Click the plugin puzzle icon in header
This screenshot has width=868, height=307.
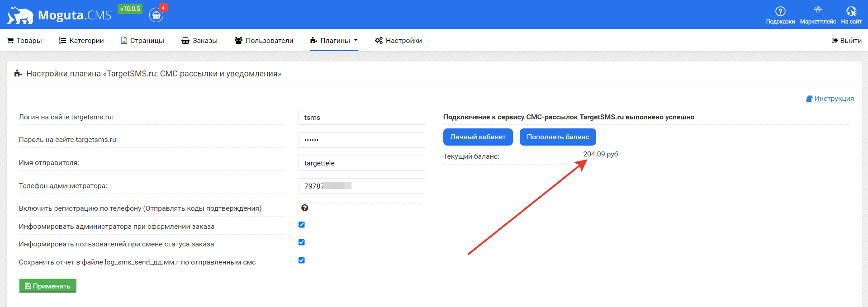(x=18, y=73)
